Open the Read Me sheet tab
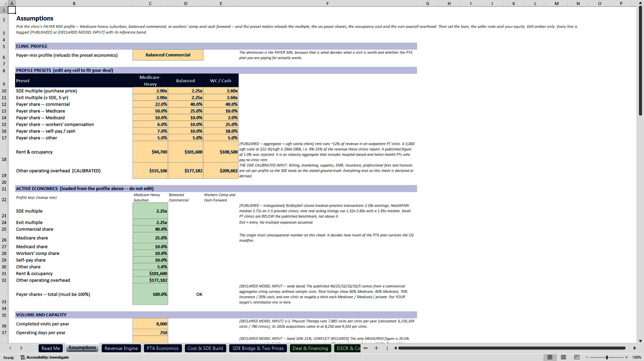 [51, 348]
